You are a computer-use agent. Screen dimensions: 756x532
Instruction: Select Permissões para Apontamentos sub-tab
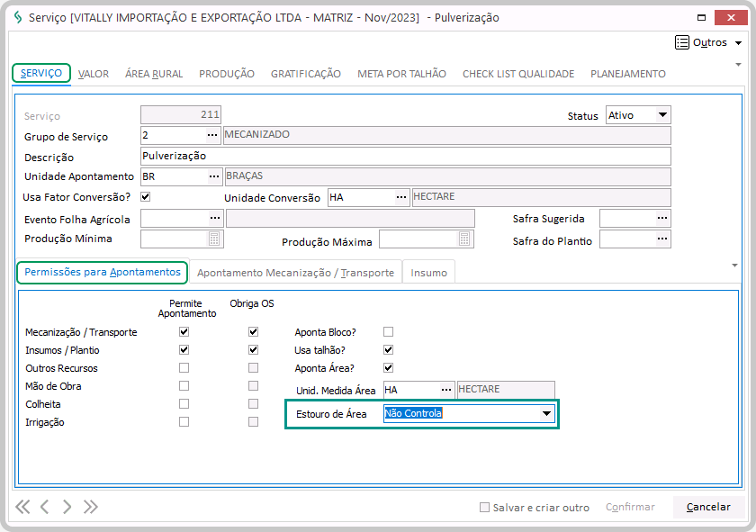(103, 272)
